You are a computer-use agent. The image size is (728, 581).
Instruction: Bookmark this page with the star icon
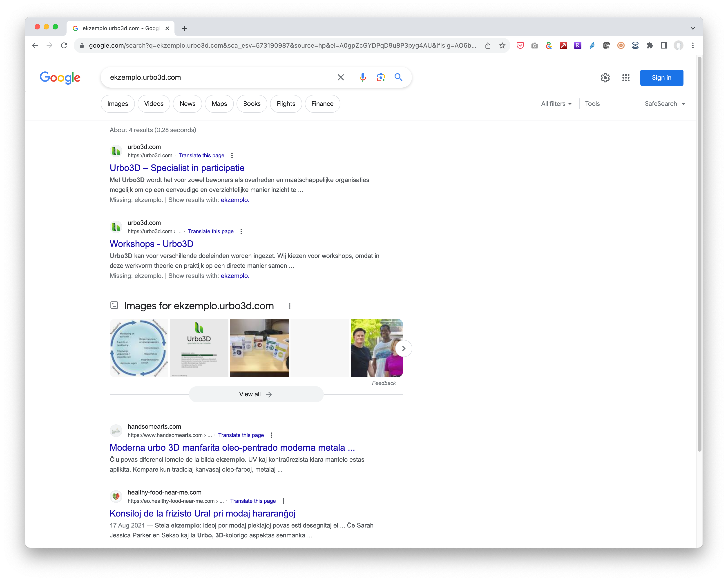click(502, 45)
